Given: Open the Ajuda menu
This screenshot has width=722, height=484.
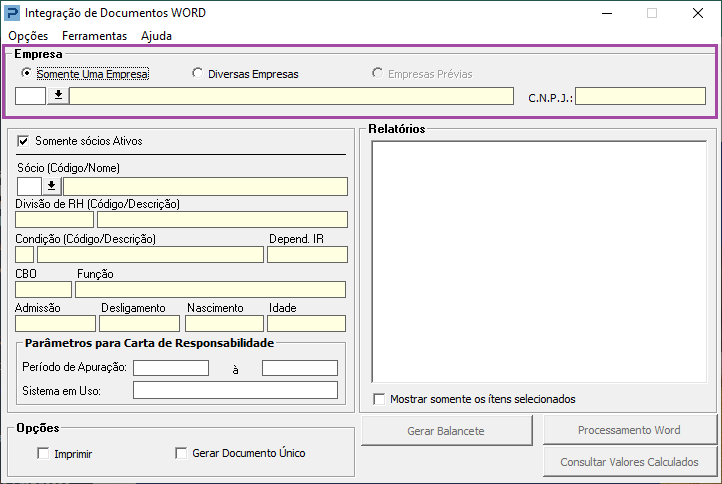Looking at the screenshot, I should [x=157, y=36].
